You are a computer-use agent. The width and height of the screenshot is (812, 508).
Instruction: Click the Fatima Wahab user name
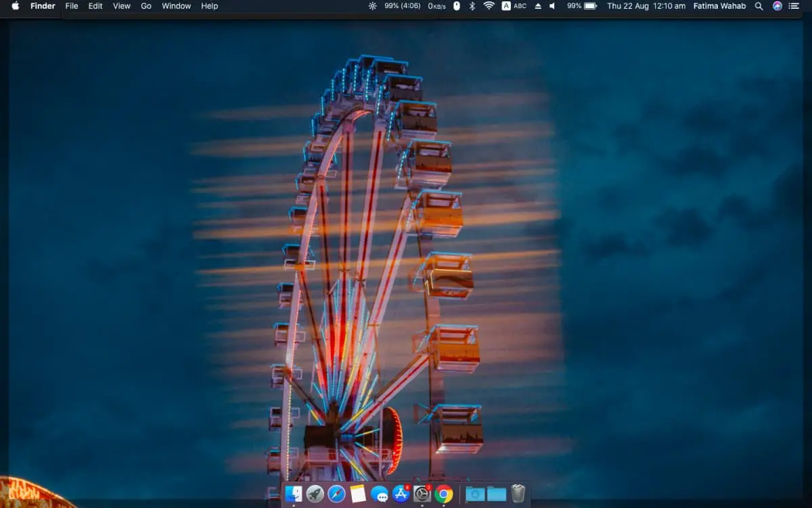tap(719, 6)
